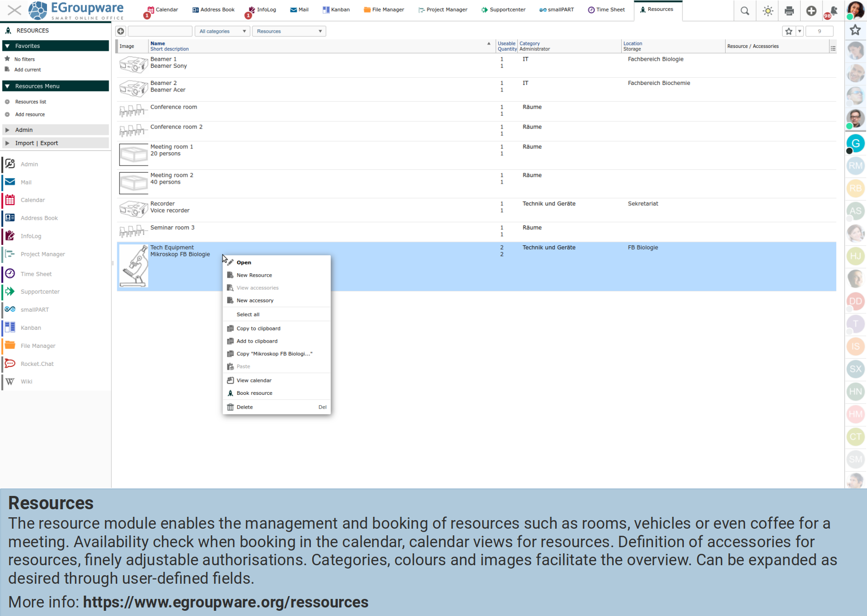Click the search magnifier icon in top bar
Image resolution: width=867 pixels, height=616 pixels.
pos(745,11)
